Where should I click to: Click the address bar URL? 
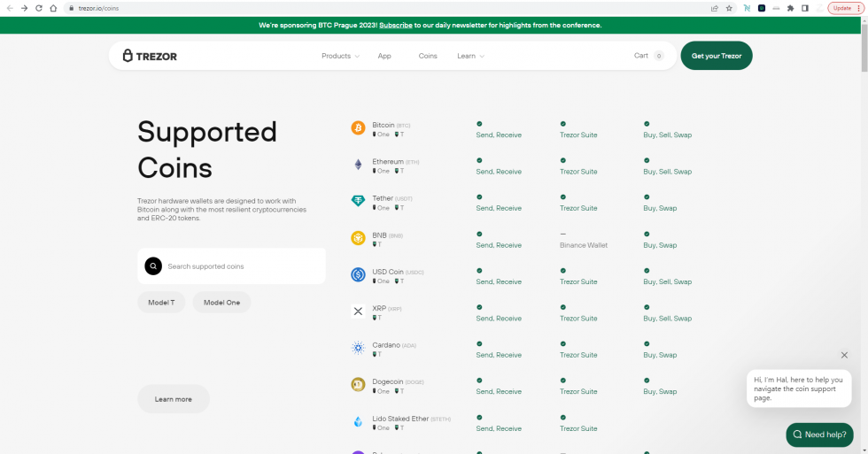(98, 8)
